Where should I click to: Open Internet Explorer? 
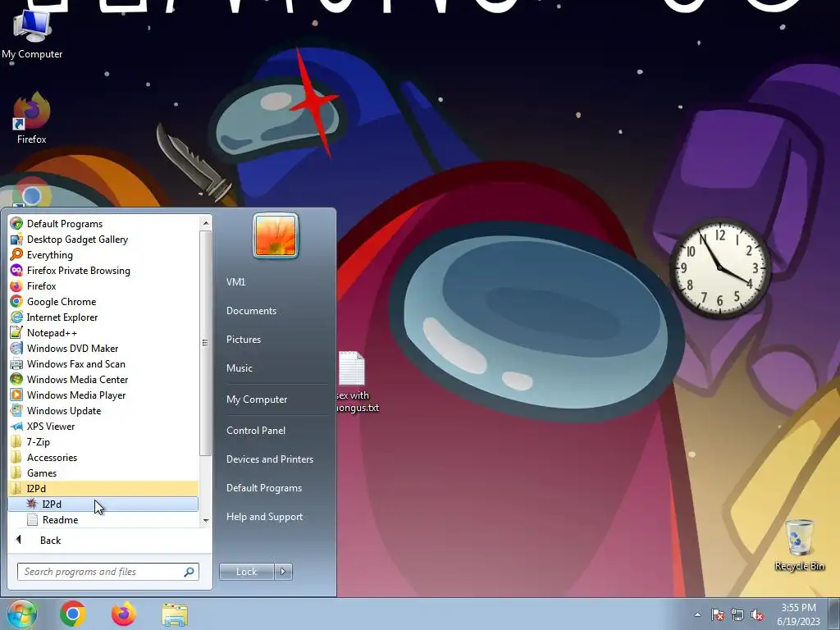[103, 317]
